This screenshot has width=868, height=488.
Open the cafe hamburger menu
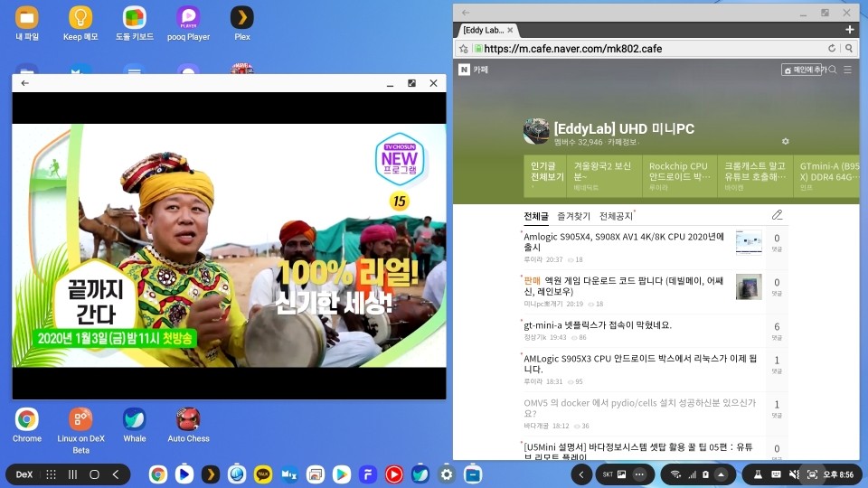click(x=847, y=70)
